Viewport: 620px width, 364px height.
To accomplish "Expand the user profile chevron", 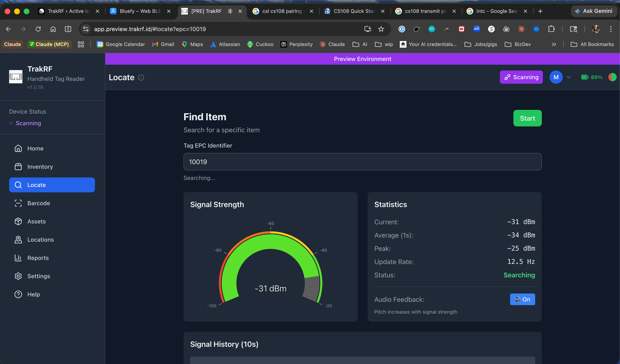I will coord(568,77).
